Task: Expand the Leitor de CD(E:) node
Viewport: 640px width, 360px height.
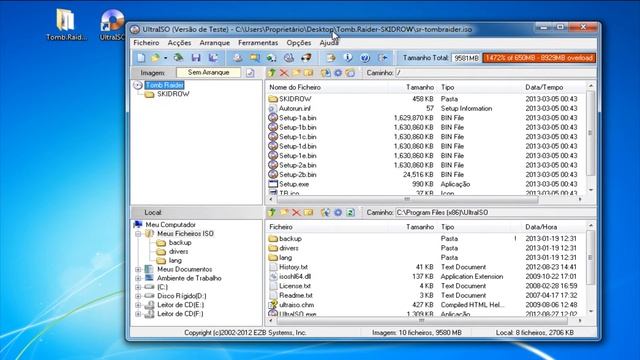Action: [138, 305]
